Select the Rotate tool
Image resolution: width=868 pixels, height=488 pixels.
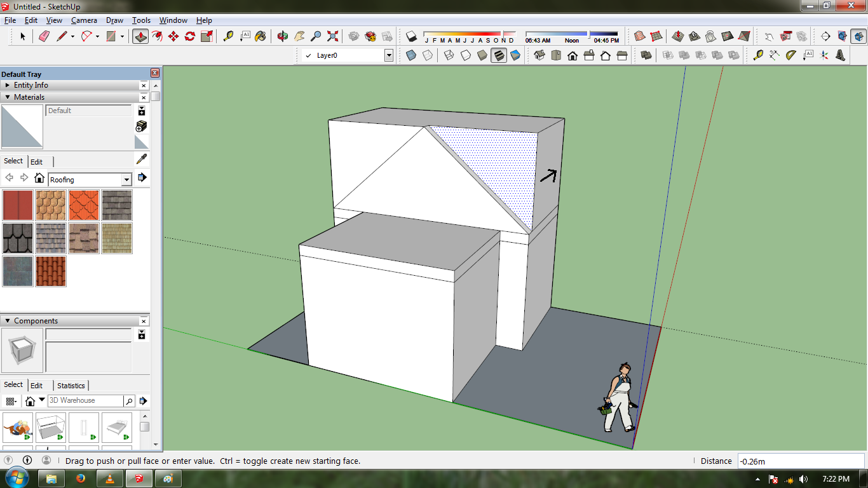pos(190,36)
